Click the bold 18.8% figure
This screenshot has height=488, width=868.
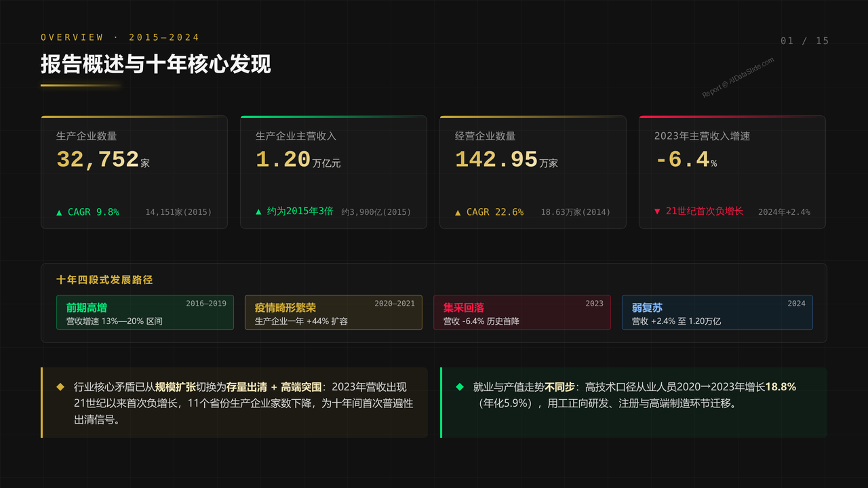click(x=781, y=387)
